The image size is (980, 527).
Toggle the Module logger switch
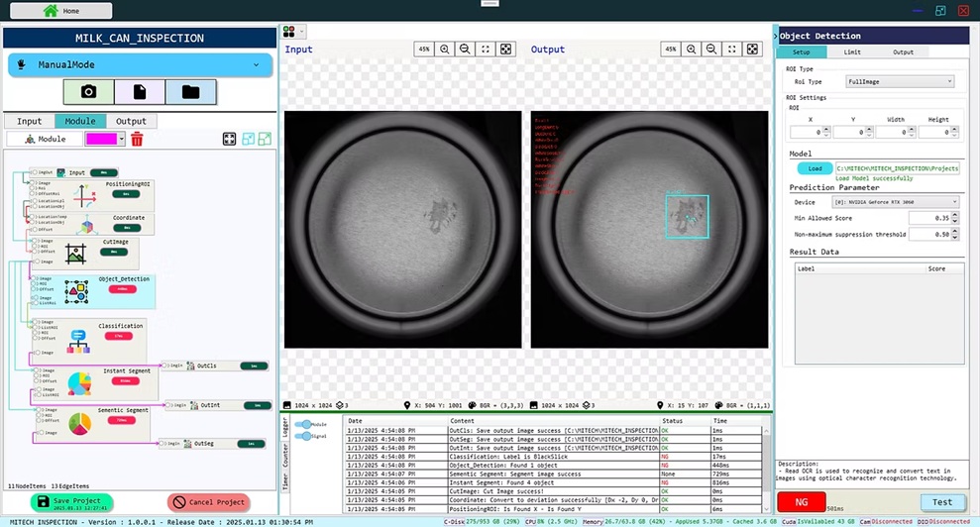303,424
